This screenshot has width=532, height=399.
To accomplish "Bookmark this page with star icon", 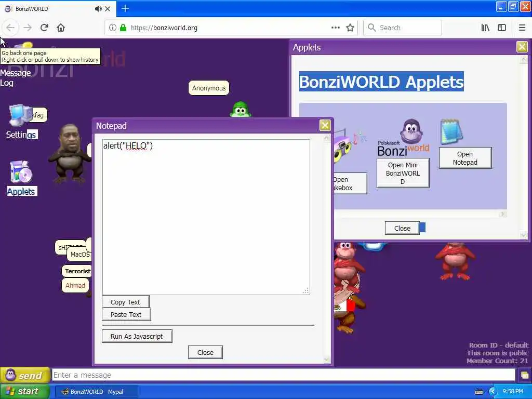I will coord(350,28).
